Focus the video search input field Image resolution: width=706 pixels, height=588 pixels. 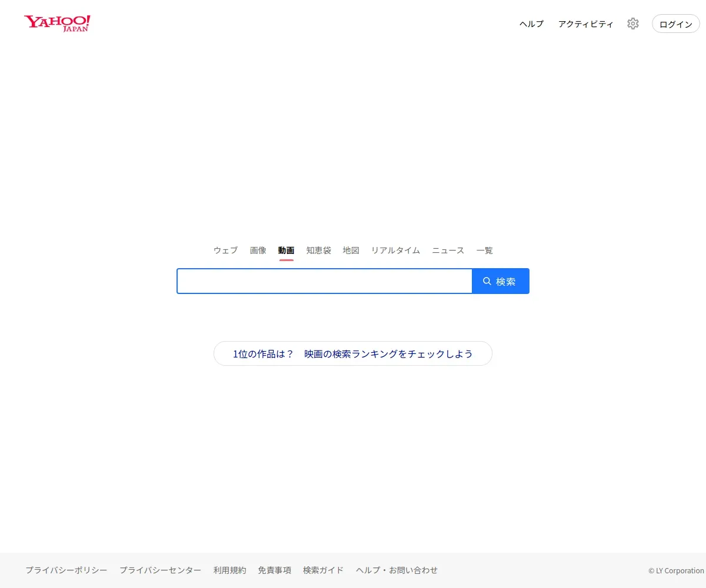click(x=325, y=281)
